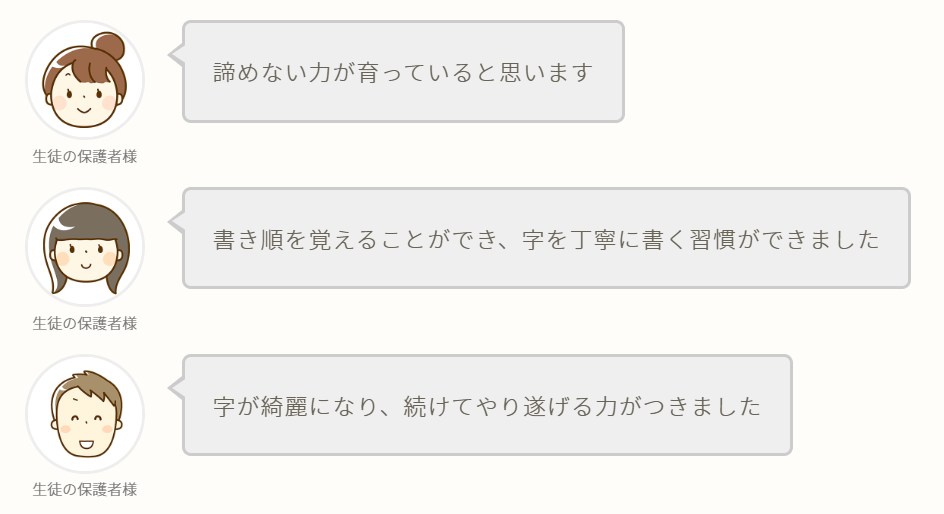Click the 生徒の保護者様 label under the top avatar
The image size is (944, 514).
point(85,156)
